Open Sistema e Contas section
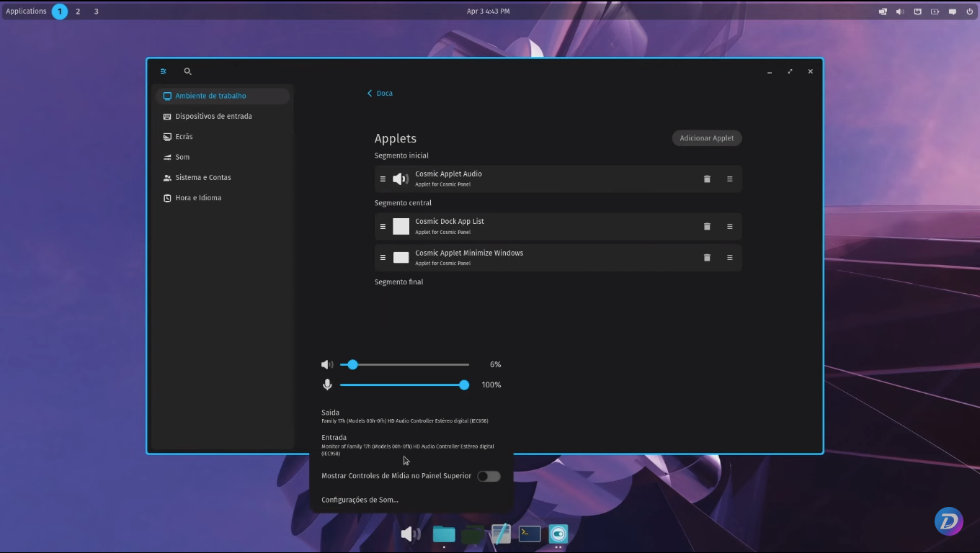The image size is (980, 553). pos(223,177)
